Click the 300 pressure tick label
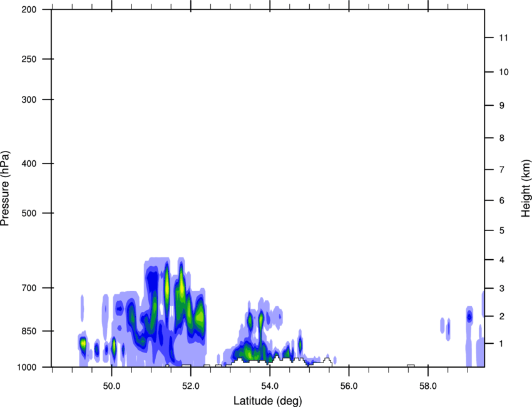532x407 pixels. coord(29,100)
